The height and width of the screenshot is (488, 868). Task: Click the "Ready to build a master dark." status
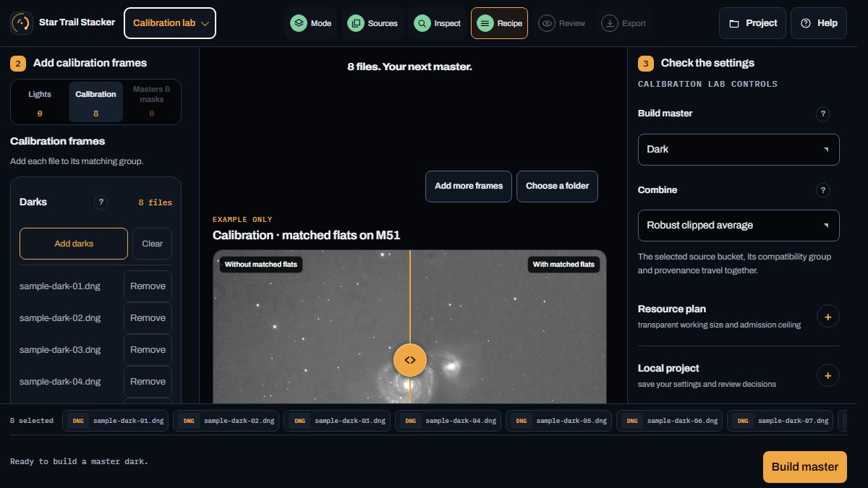(x=79, y=461)
